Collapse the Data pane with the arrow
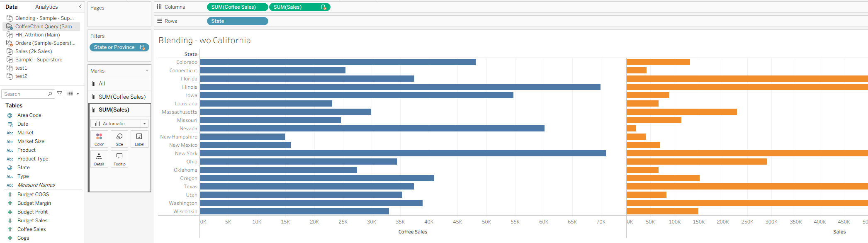The width and height of the screenshot is (868, 243). pyautogui.click(x=80, y=7)
